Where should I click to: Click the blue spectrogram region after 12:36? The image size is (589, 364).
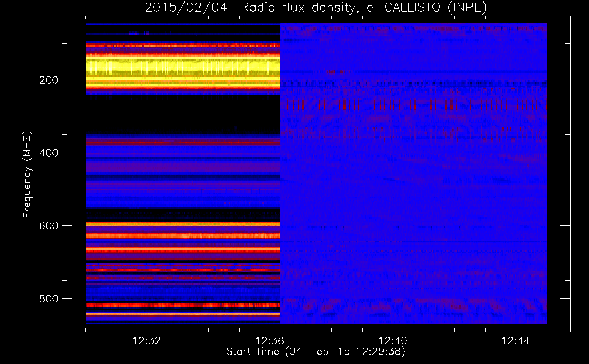(x=414, y=174)
